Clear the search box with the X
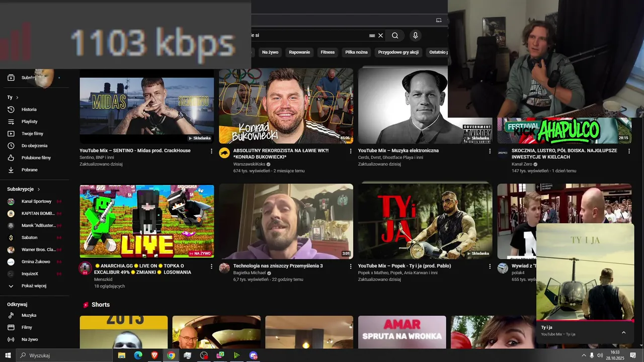The width and height of the screenshot is (644, 362). (381, 36)
